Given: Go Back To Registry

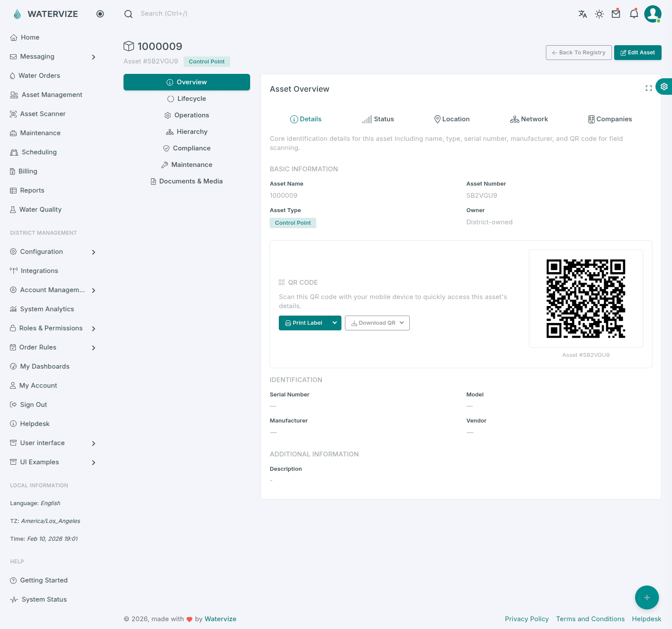Looking at the screenshot, I should point(578,53).
